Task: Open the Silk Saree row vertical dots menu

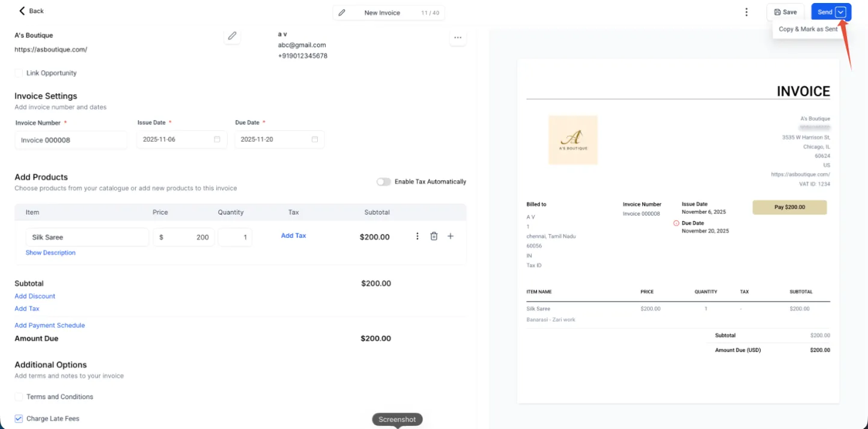Action: pos(417,236)
